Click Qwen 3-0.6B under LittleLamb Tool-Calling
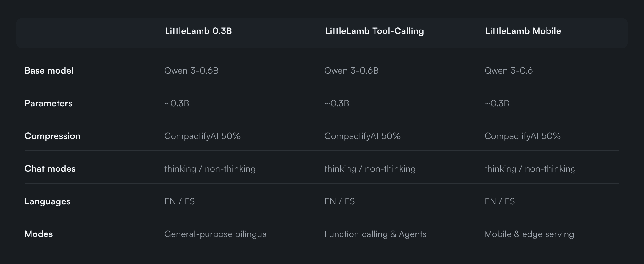 pos(351,71)
